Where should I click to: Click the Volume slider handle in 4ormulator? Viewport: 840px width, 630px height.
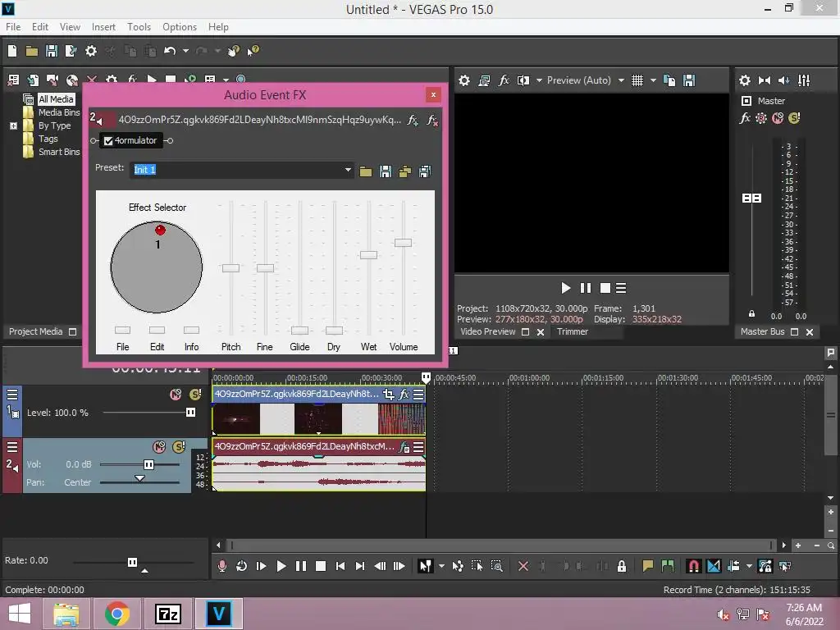403,243
